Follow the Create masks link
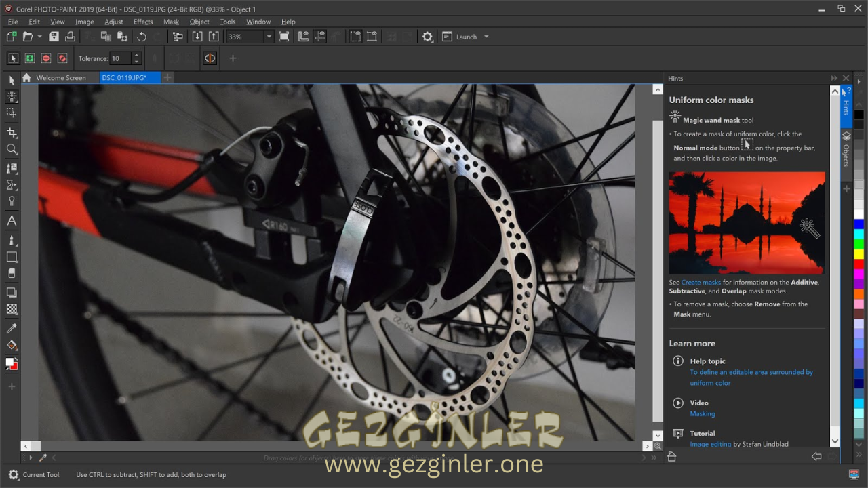868x488 pixels. tap(701, 282)
